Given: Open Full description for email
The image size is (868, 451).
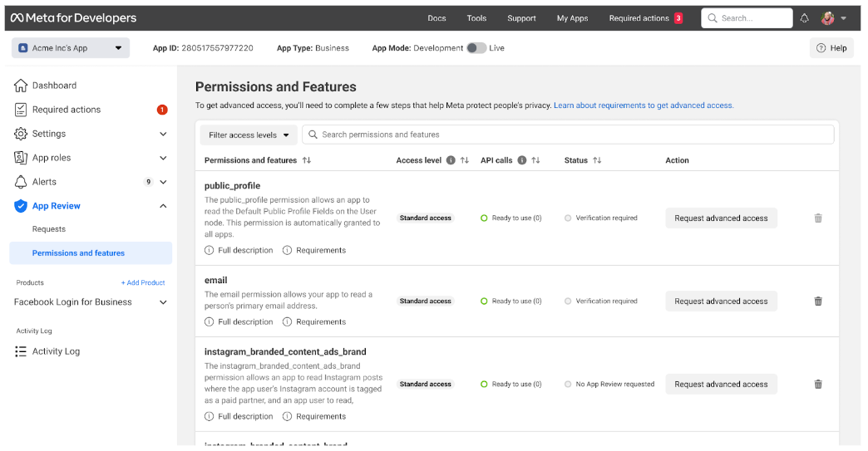Looking at the screenshot, I should 239,321.
